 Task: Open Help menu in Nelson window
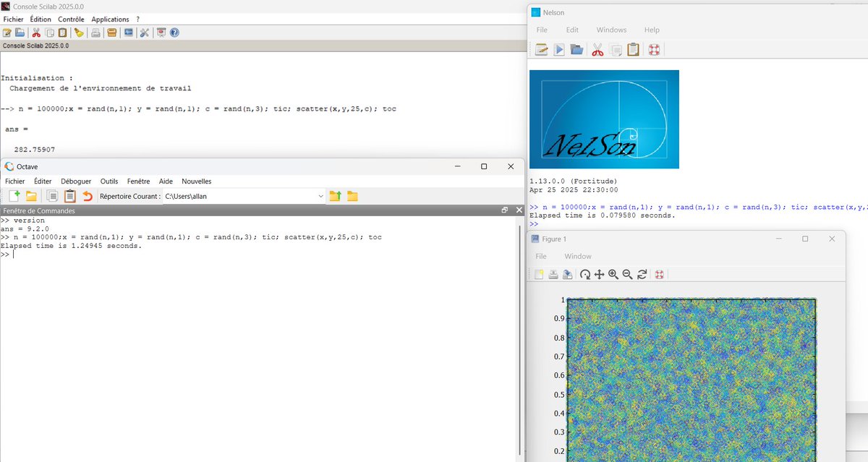pyautogui.click(x=652, y=30)
